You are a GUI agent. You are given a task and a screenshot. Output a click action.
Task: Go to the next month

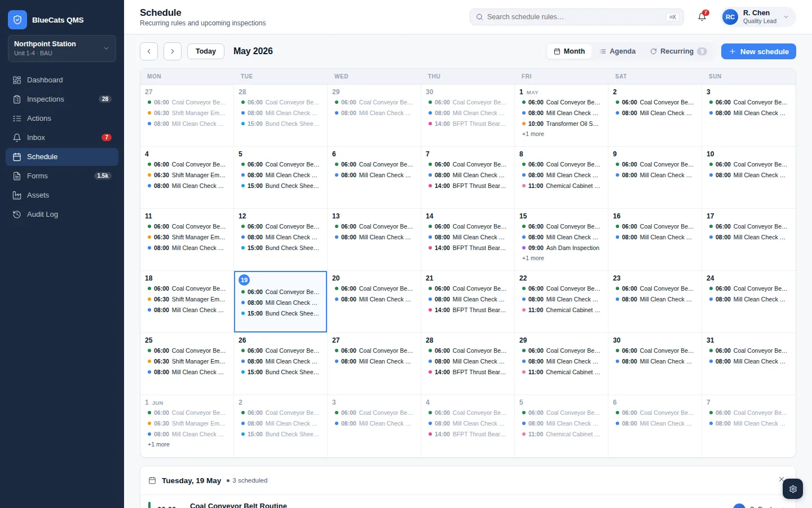(173, 51)
